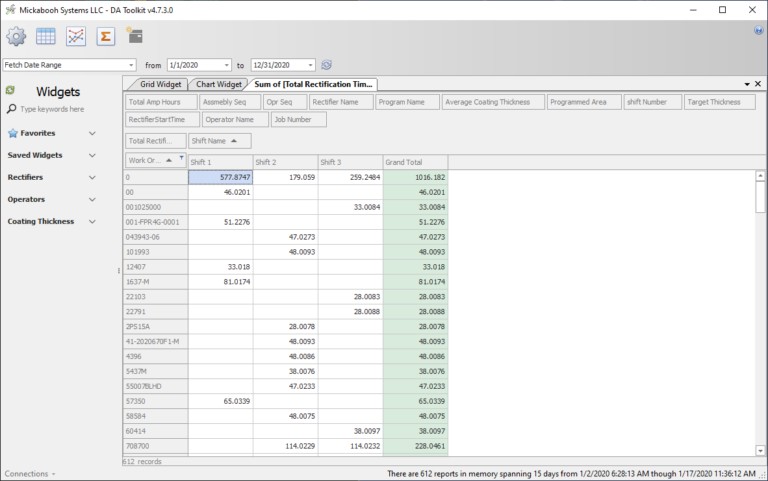Click the scroll down arrow of the grid
This screenshot has width=768, height=481.
click(x=760, y=451)
